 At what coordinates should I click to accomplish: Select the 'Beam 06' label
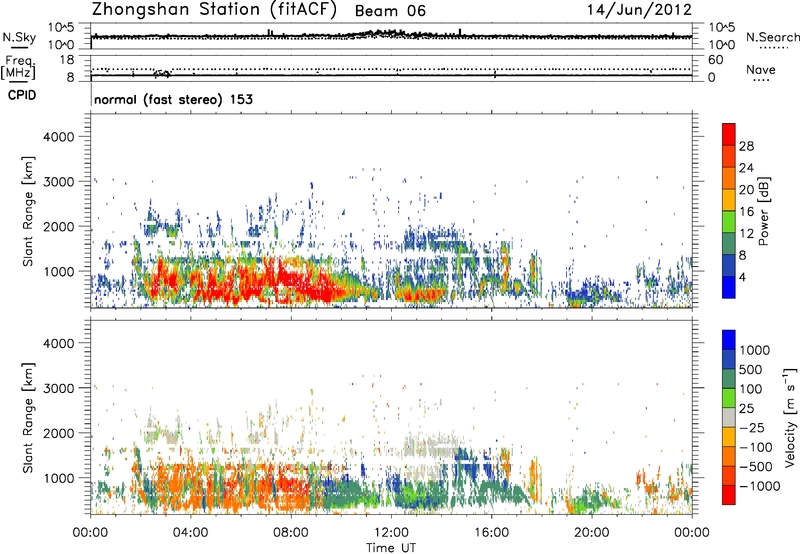click(x=390, y=11)
